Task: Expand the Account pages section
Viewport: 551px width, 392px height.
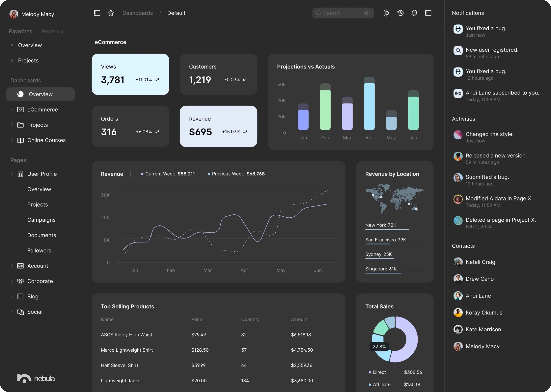Action: click(11, 266)
